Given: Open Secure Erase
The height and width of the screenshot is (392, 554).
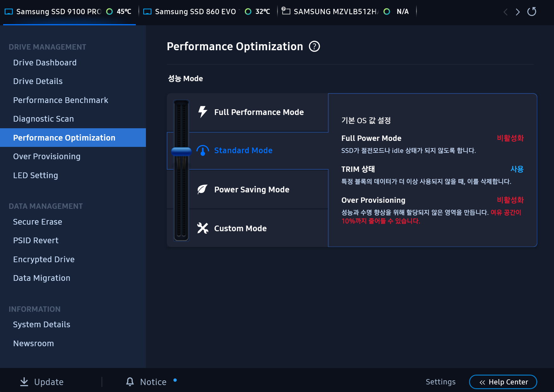Looking at the screenshot, I should click(73, 222).
